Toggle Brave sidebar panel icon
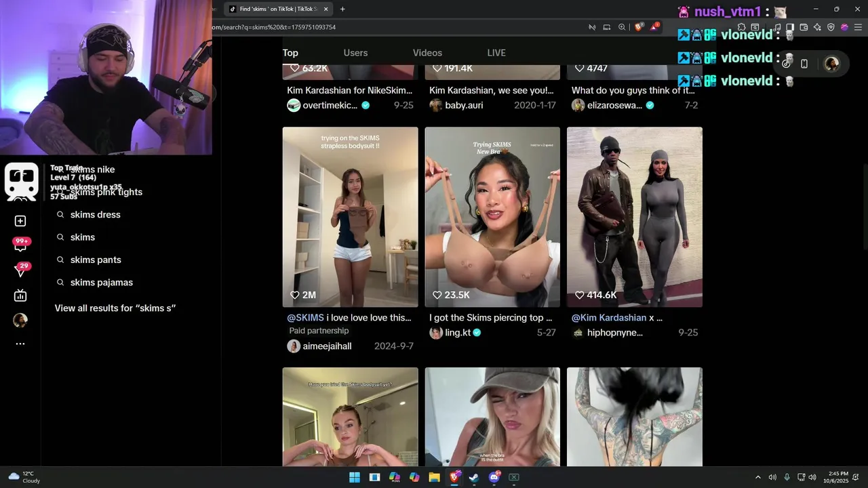 [790, 27]
